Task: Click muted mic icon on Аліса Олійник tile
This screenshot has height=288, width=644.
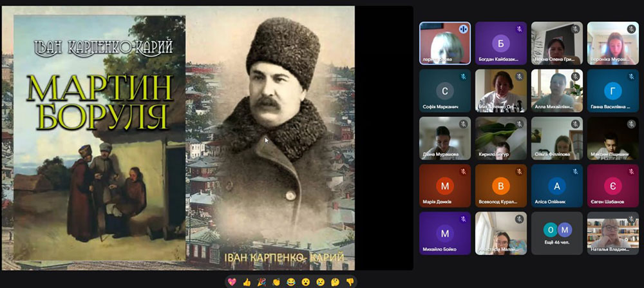Action: click(575, 172)
